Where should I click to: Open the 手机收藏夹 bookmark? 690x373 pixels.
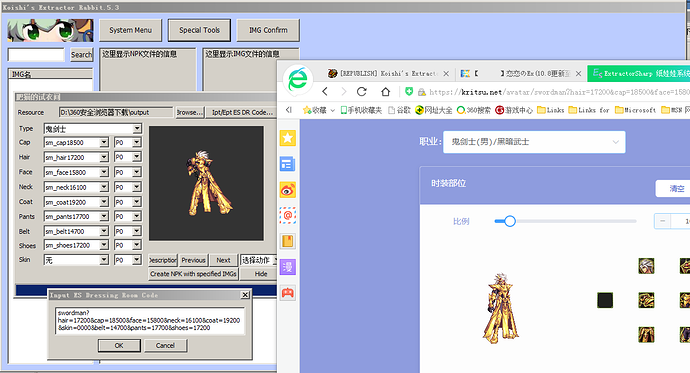click(361, 110)
